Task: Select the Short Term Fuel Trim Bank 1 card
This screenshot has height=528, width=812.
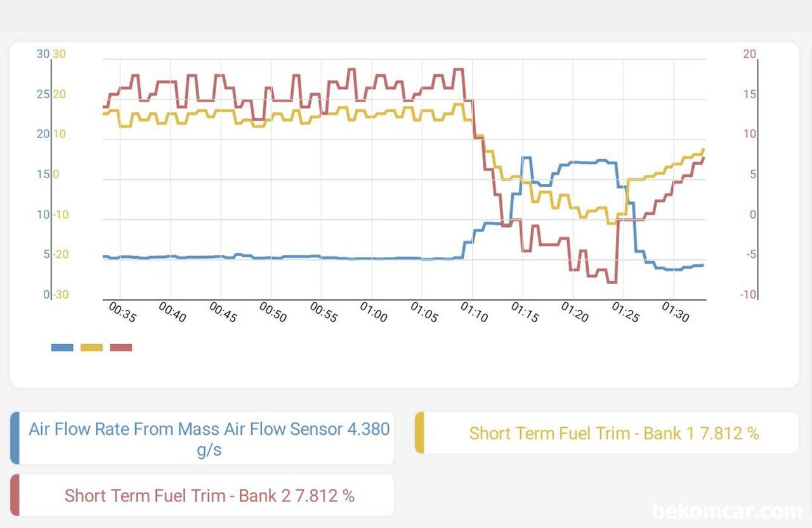Action: pos(606,433)
